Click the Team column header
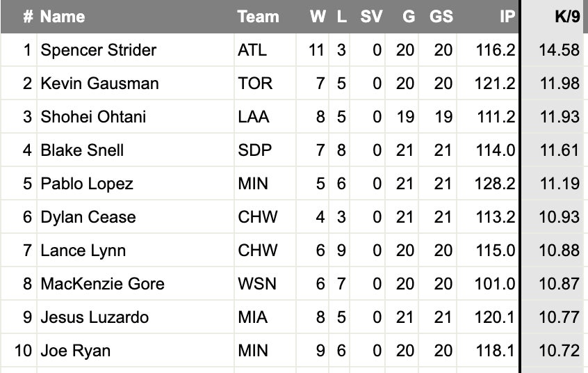588x373 pixels. [x=258, y=17]
